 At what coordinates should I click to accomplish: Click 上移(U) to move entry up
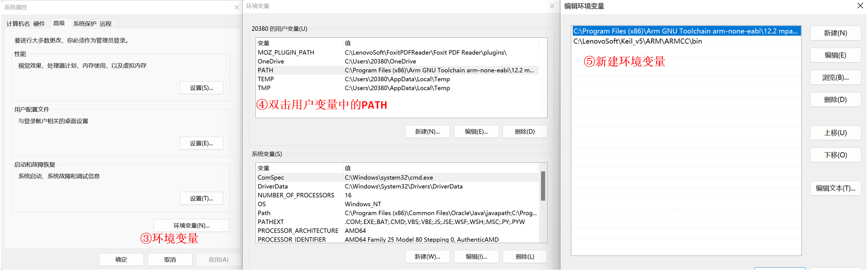point(835,133)
